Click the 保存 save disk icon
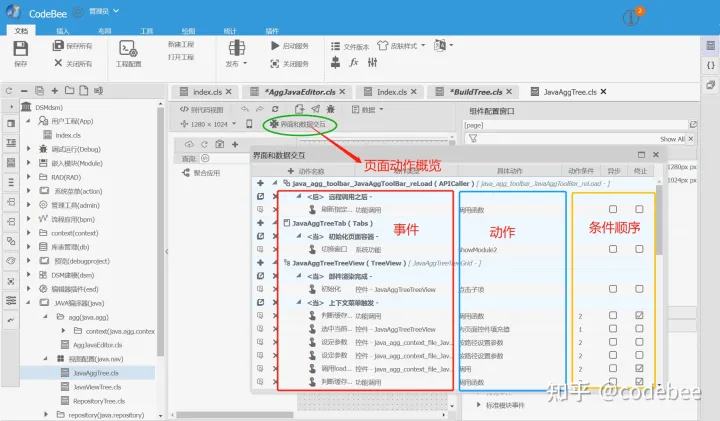Image resolution: width=720 pixels, height=421 pixels. pyautogui.click(x=21, y=48)
